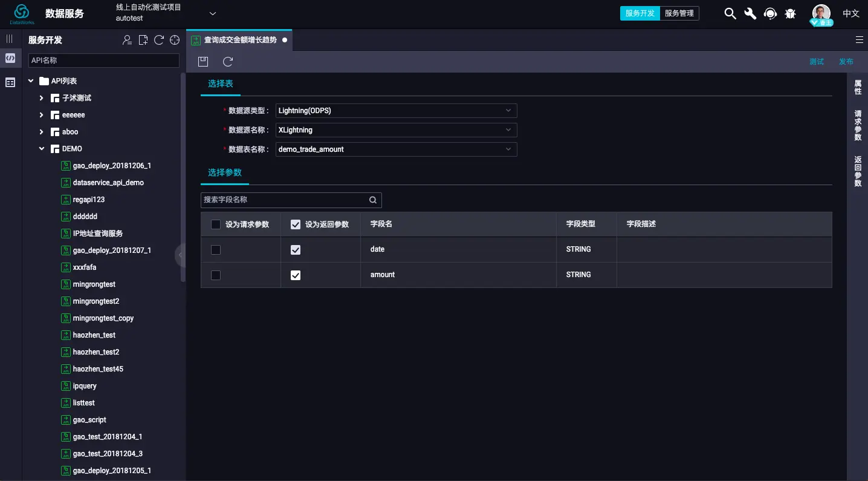Viewport: 868px width, 481px height.
Task: Click the reload icon in editor toolbar
Action: coord(228,61)
